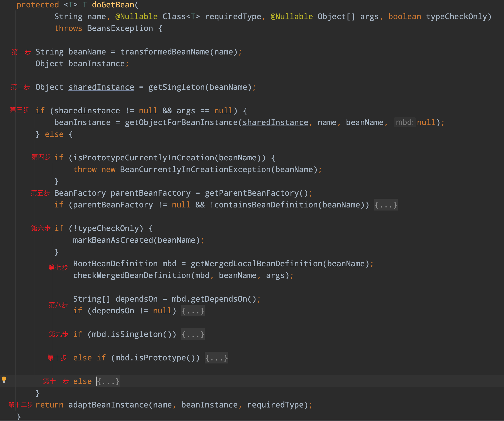Click the yellow lightbulb intention icon
The height and width of the screenshot is (421, 504).
[x=4, y=379]
